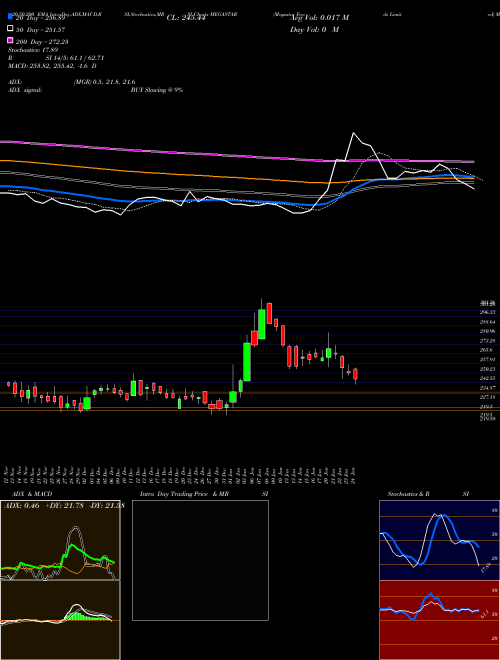500x660 pixels.
Task: Click the 'Intra Day Trading Price & MR' title
Action: [184, 494]
